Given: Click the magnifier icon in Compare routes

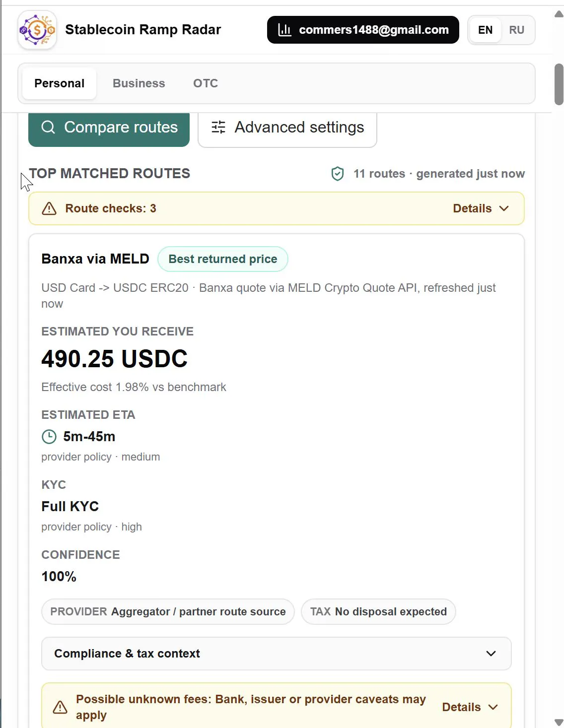Looking at the screenshot, I should pos(48,128).
